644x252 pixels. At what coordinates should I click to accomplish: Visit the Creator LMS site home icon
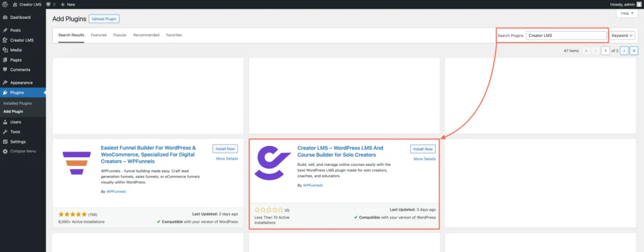(15, 4)
